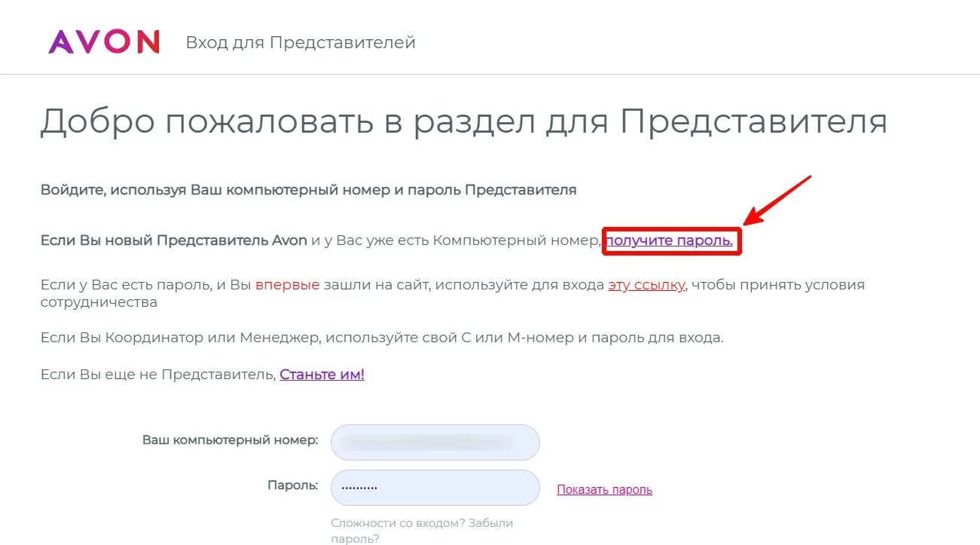Screen dimensions: 980x545
Task: Focus the "Пароль" password field
Action: click(x=435, y=488)
